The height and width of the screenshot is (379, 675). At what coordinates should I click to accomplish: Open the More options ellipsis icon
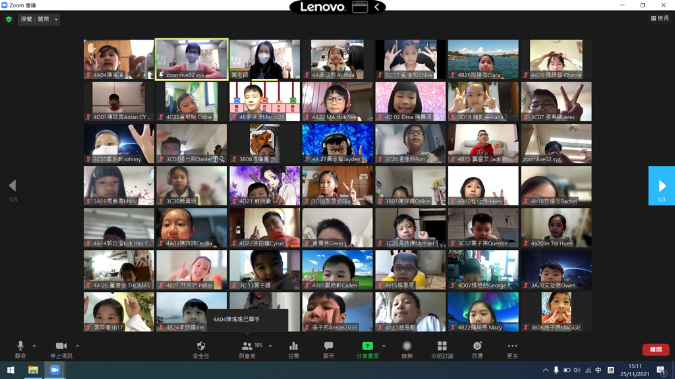(x=512, y=346)
